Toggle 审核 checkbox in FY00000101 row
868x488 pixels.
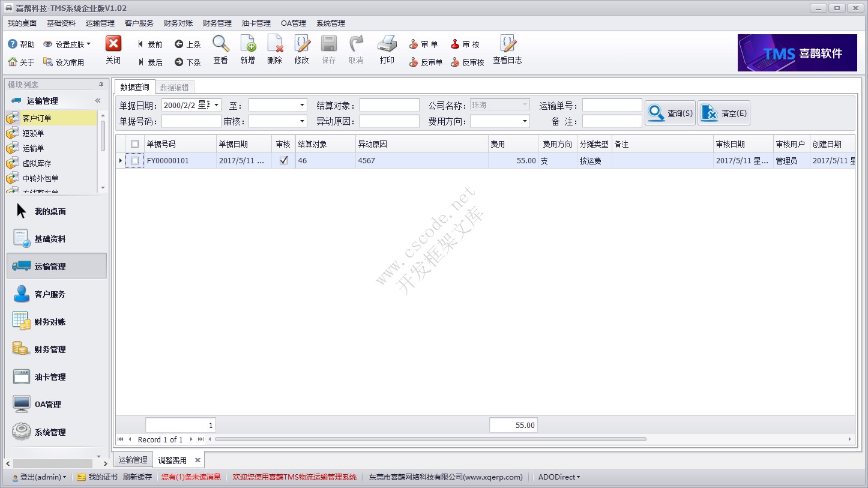[x=283, y=161]
